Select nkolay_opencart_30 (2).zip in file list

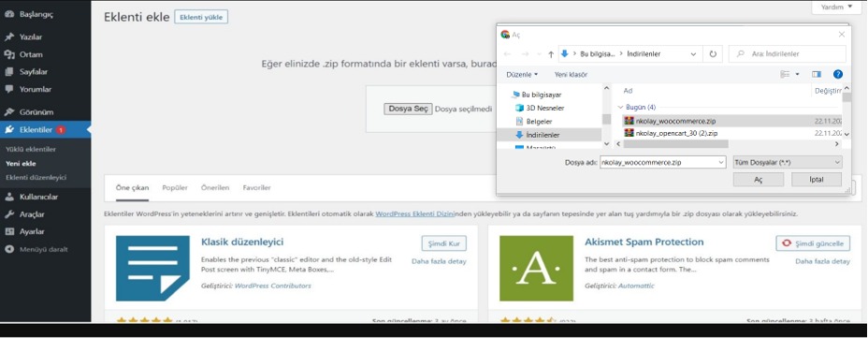[x=676, y=133]
